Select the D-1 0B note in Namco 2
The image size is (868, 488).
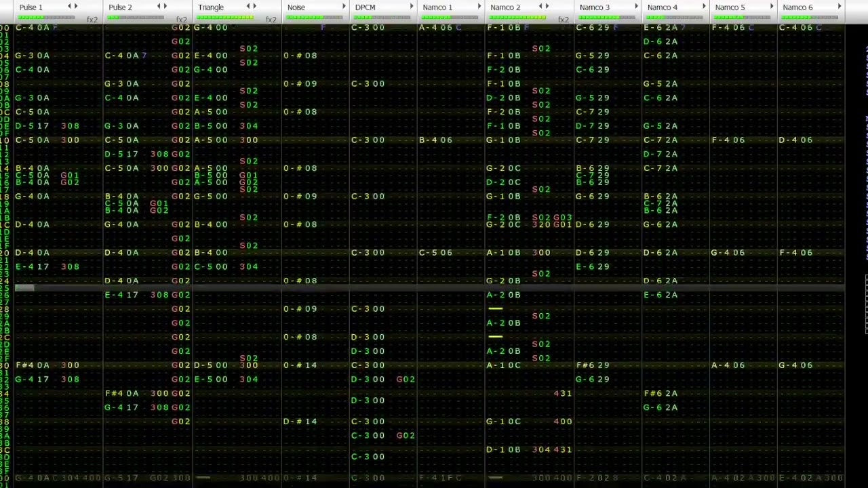point(504,449)
